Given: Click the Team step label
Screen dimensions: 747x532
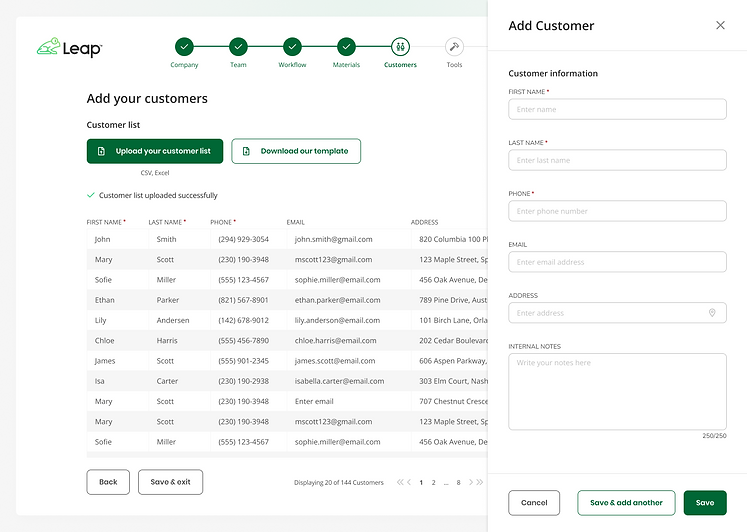Looking at the screenshot, I should 238,65.
